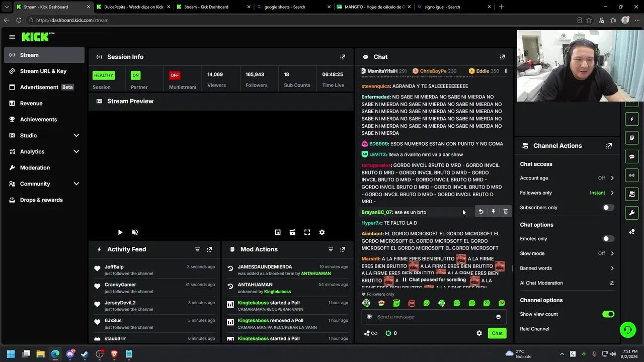Viewport: 644px width, 362px height.
Task: Enable picture-in-picture in Stream Preview
Action: (x=278, y=232)
